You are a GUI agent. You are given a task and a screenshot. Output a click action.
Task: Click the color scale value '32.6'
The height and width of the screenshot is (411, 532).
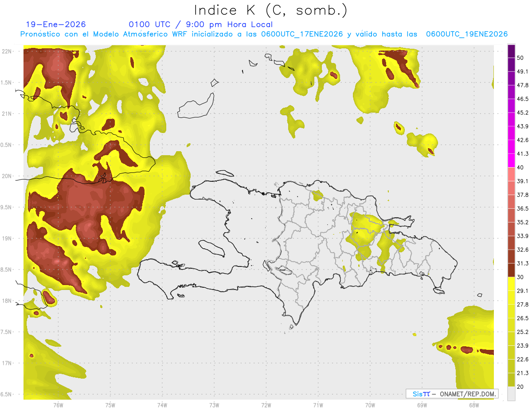pos(523,250)
